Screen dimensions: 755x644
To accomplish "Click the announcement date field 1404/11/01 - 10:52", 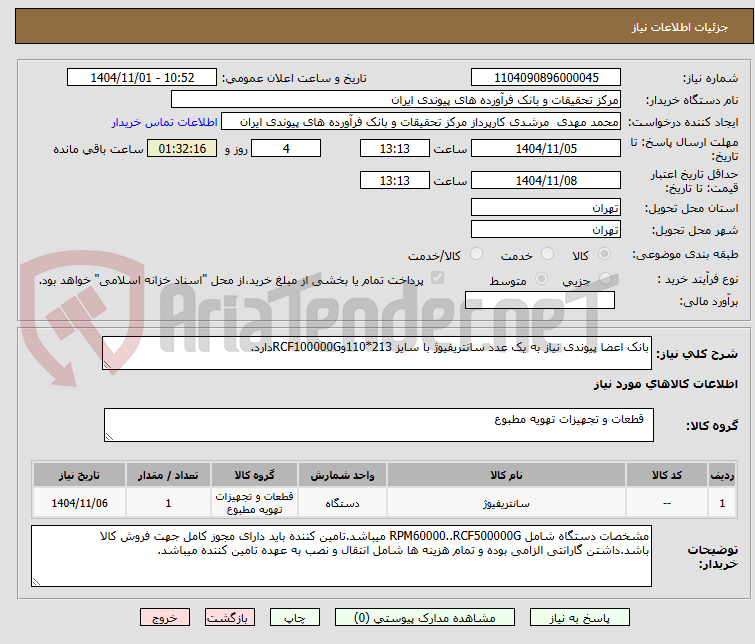I will [x=142, y=78].
